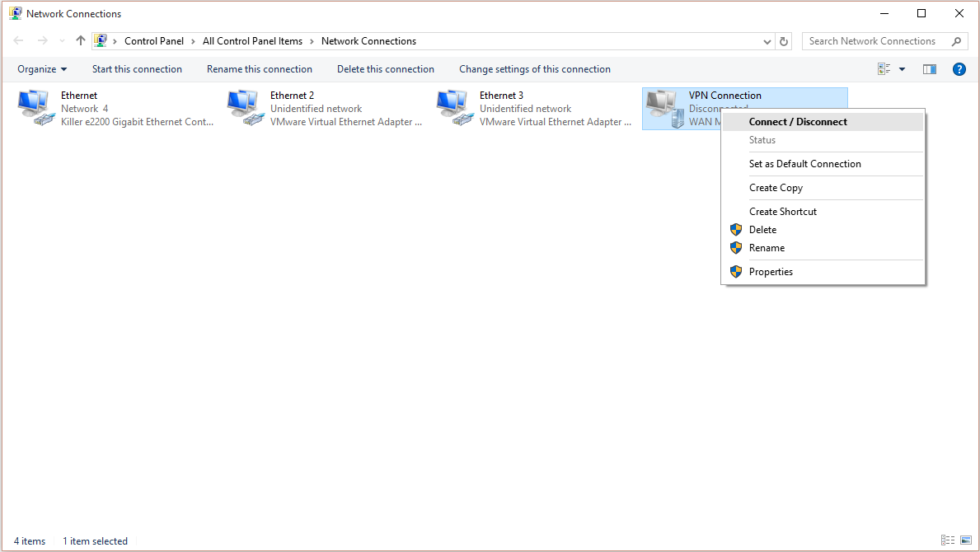
Task: Toggle thumbnail view in status bar
Action: pyautogui.click(x=964, y=540)
